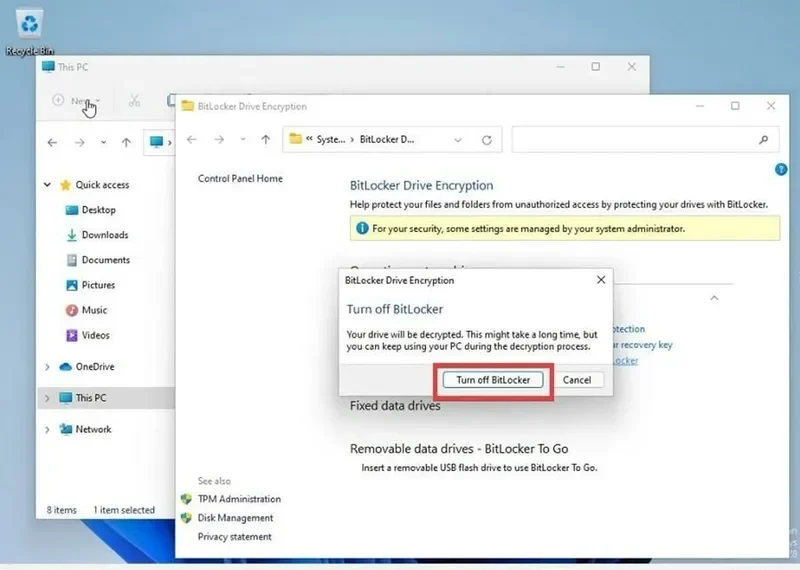Select This PC in the navigation pane
800x570 pixels.
coord(91,398)
